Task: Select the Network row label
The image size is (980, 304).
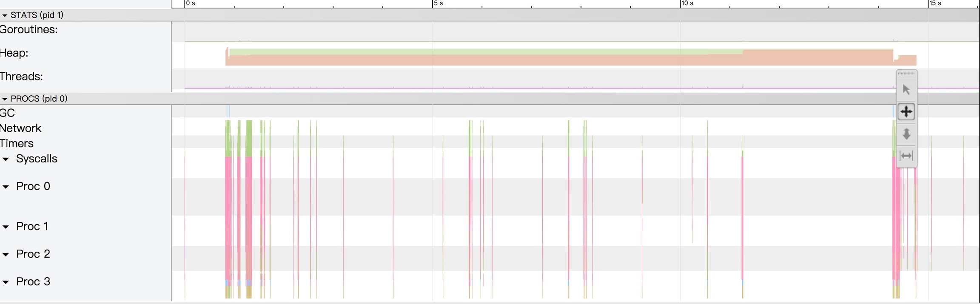Action: coord(21,128)
